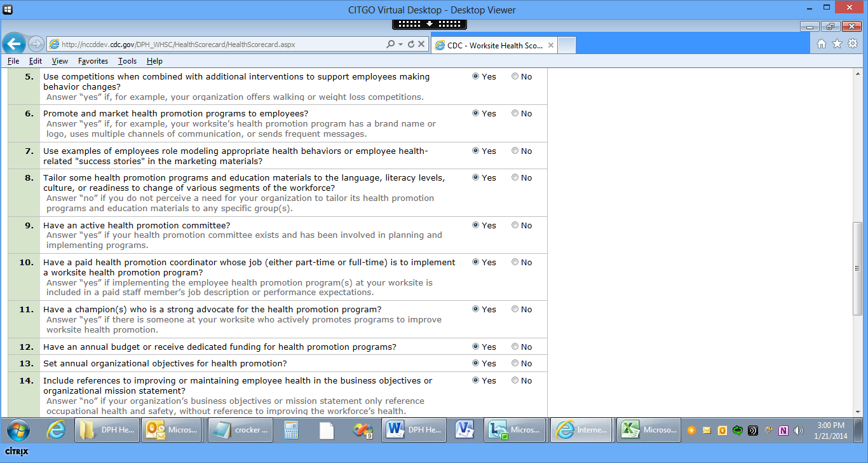Open the Help menu
This screenshot has height=463, width=868.
154,61
